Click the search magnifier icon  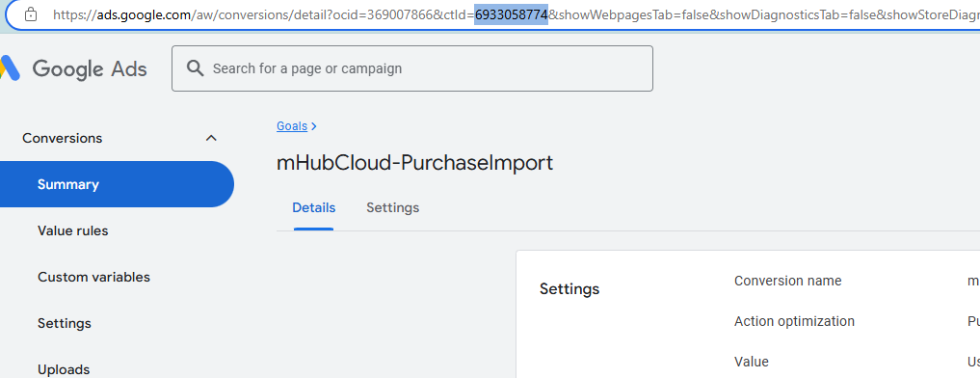tap(196, 68)
